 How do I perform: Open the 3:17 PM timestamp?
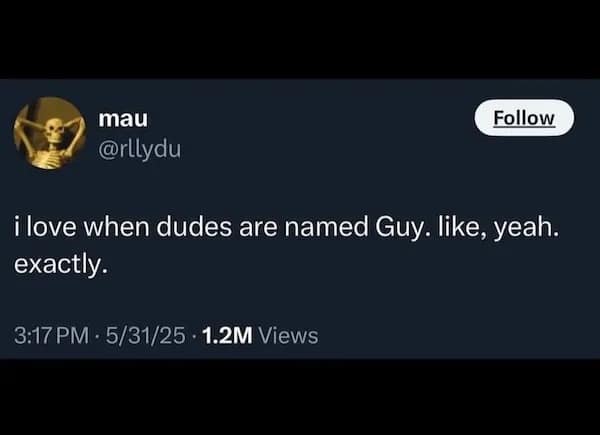[x=51, y=336]
